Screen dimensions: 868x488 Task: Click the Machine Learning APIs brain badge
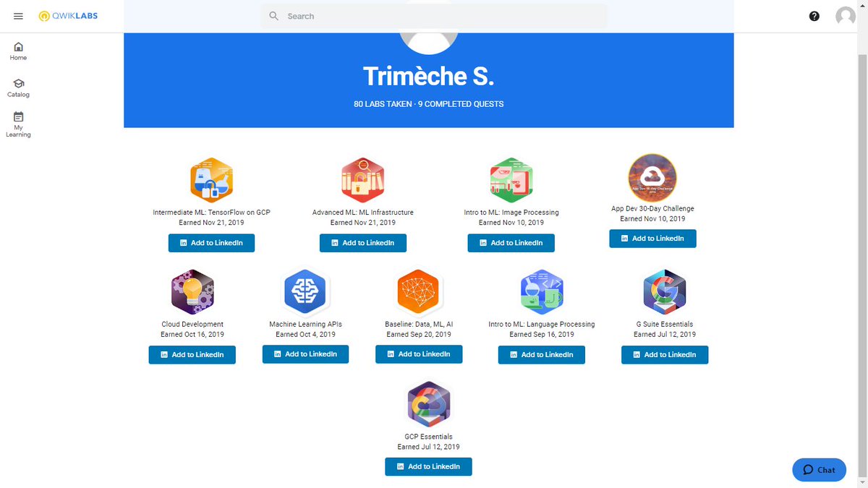click(305, 291)
